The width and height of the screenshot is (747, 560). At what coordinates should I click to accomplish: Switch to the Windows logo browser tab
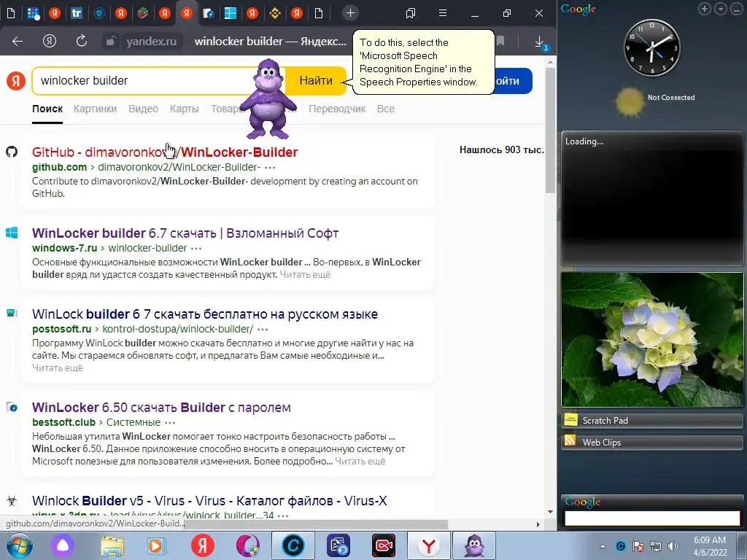coord(230,13)
